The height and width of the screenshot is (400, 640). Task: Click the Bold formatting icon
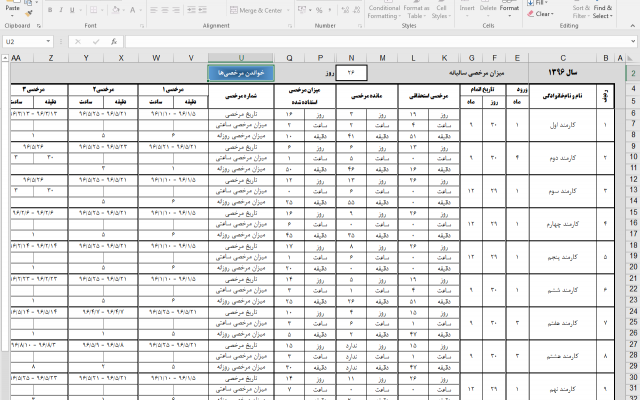click(x=50, y=9)
